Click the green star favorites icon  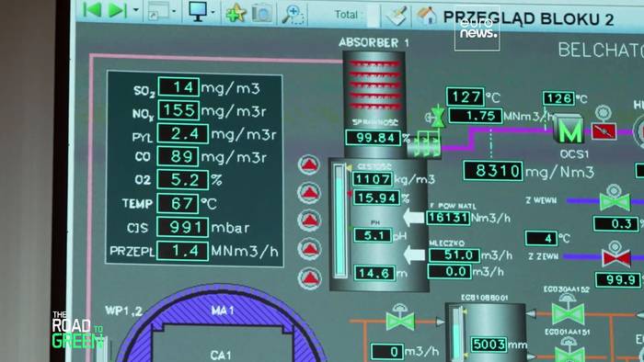pos(236,12)
